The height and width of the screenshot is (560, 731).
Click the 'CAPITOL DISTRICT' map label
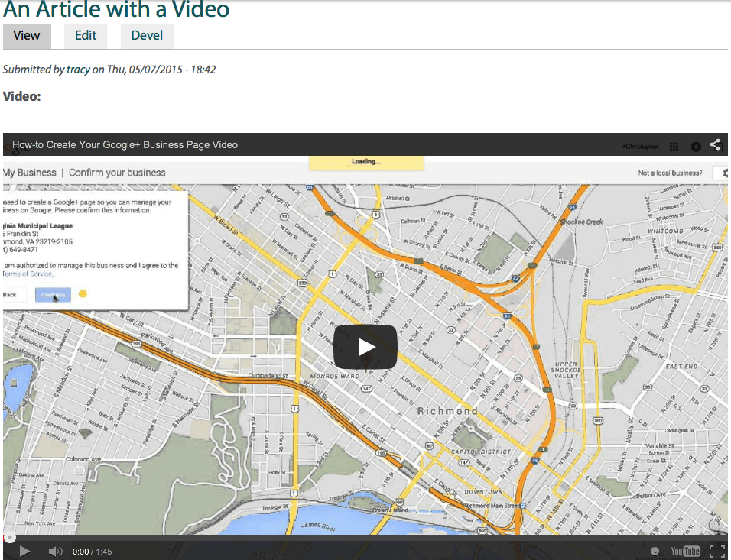pyautogui.click(x=481, y=452)
